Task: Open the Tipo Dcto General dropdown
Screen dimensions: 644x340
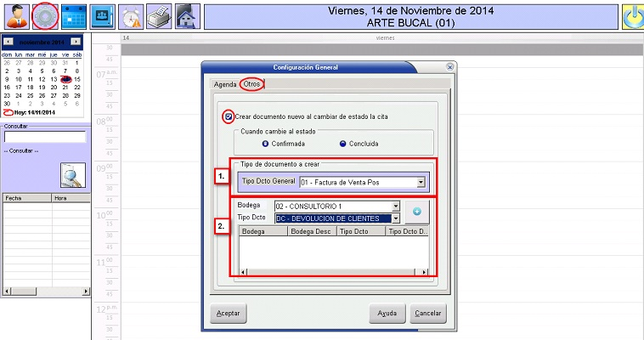Action: point(421,182)
